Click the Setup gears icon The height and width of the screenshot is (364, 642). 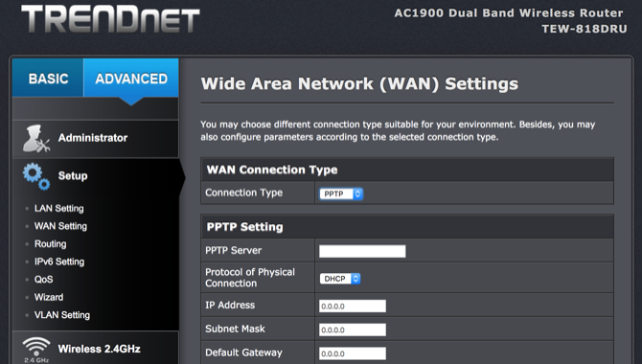click(36, 176)
